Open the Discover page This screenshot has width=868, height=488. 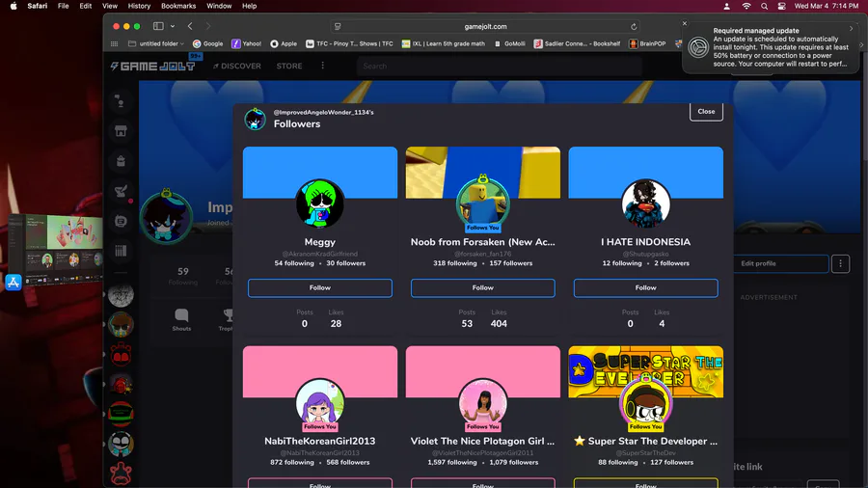[237, 66]
